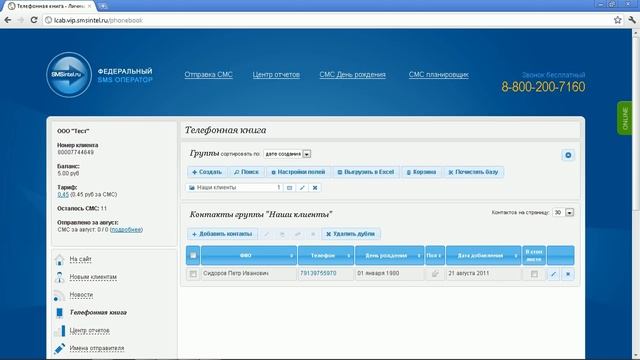Click phone number 79139755970
This screenshot has width=640, height=360.
pos(318,273)
